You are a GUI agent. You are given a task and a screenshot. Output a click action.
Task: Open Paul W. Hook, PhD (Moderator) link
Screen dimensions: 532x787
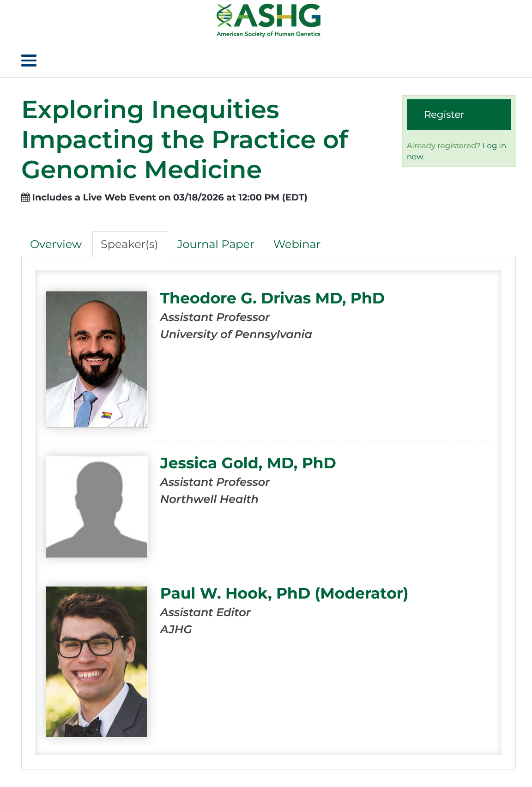[284, 593]
